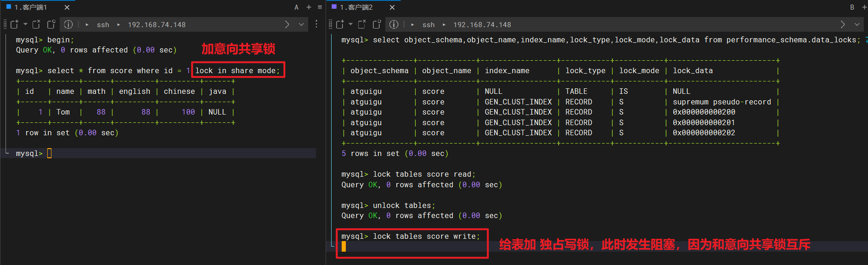Click new session icon in right toolbar

(x=340, y=24)
